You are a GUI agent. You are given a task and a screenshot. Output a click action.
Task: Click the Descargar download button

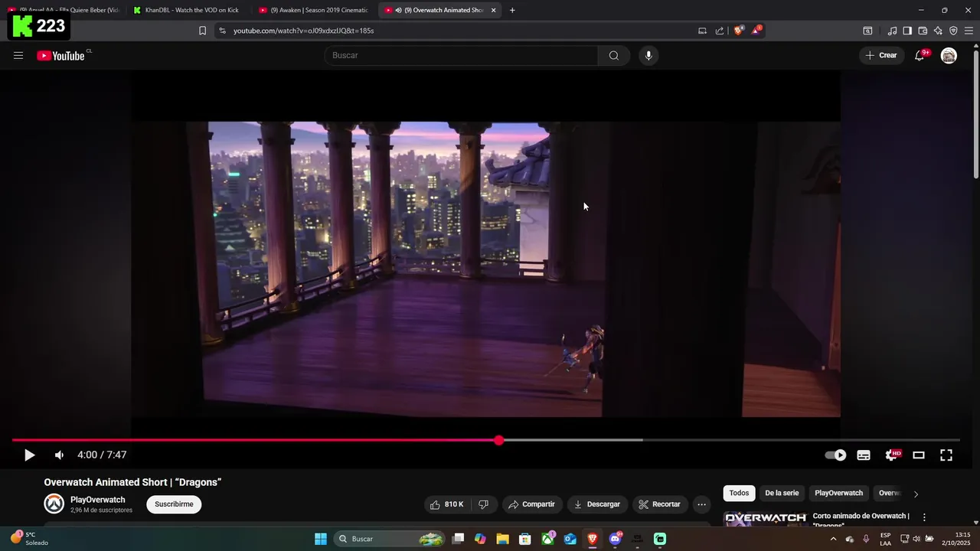[597, 504]
